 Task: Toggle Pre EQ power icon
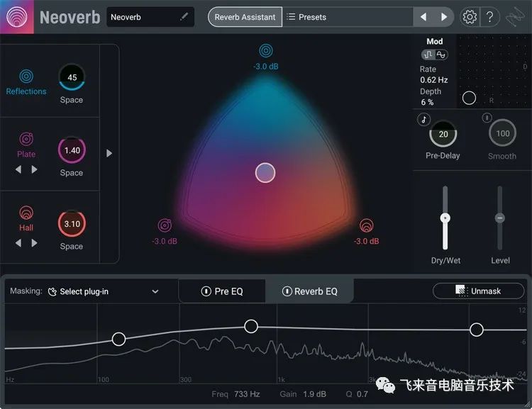click(206, 291)
